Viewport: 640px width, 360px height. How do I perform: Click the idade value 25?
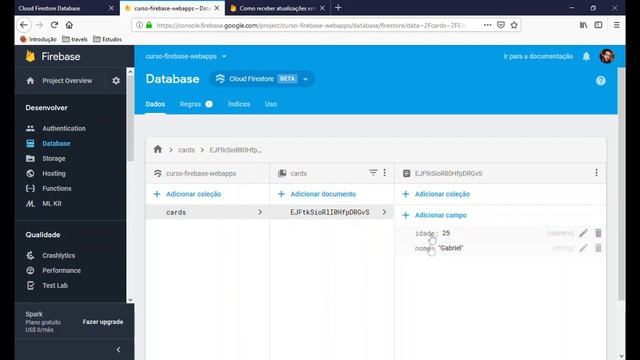tap(446, 233)
